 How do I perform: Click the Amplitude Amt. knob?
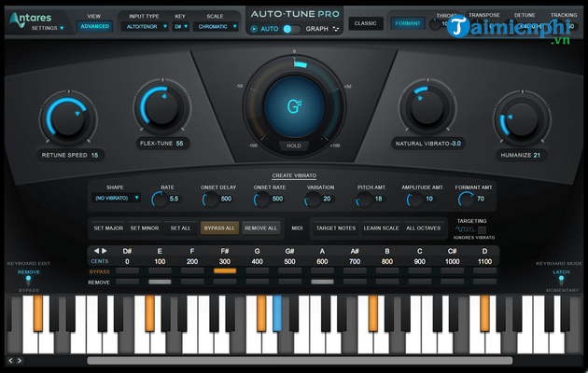414,200
